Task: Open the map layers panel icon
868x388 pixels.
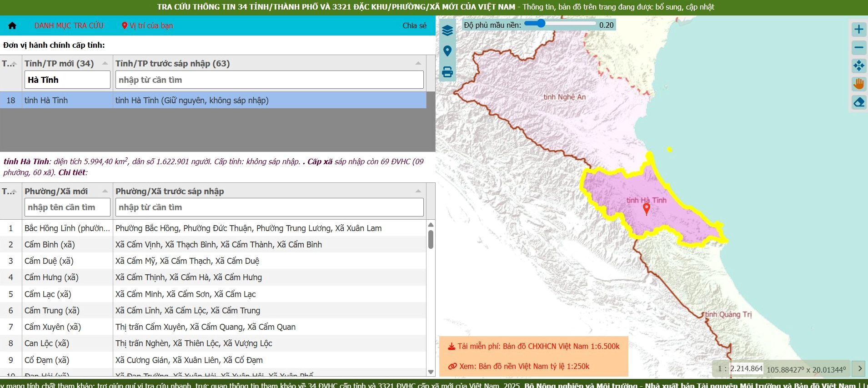Action: [x=447, y=30]
